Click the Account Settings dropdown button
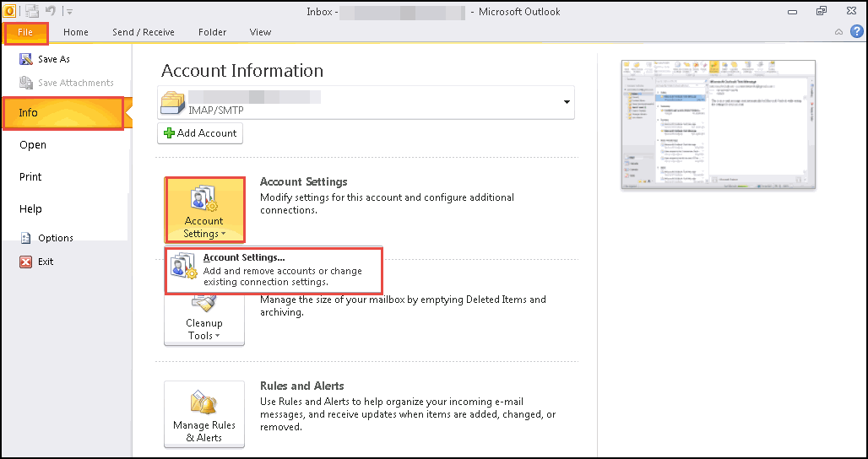868x459 pixels. (x=204, y=209)
